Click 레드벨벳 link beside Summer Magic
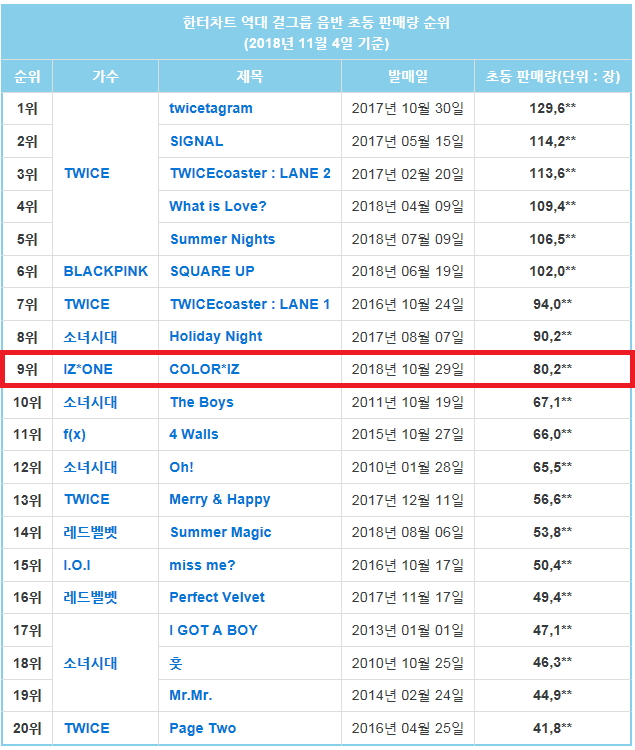 pyautogui.click(x=90, y=532)
